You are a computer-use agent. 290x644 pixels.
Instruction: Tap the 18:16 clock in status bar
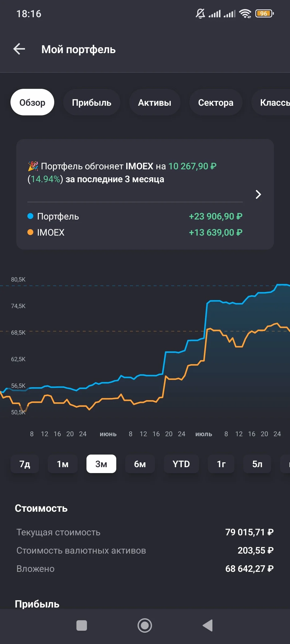(x=29, y=14)
